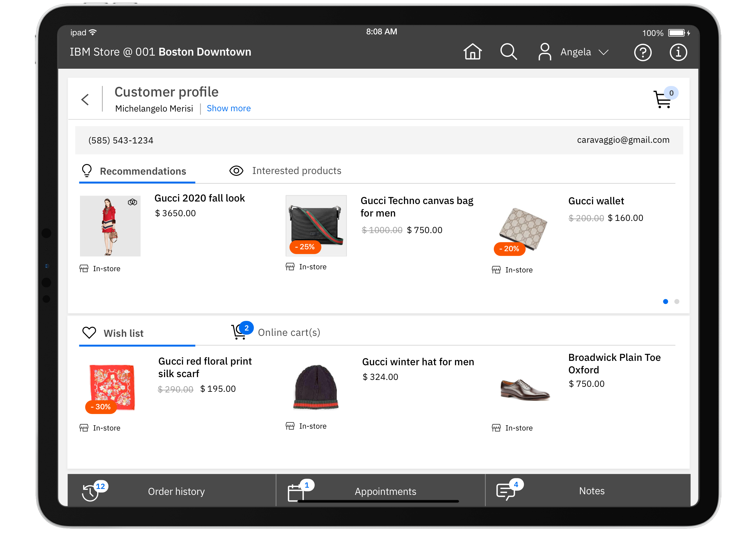Expand details with Show more link

point(228,108)
